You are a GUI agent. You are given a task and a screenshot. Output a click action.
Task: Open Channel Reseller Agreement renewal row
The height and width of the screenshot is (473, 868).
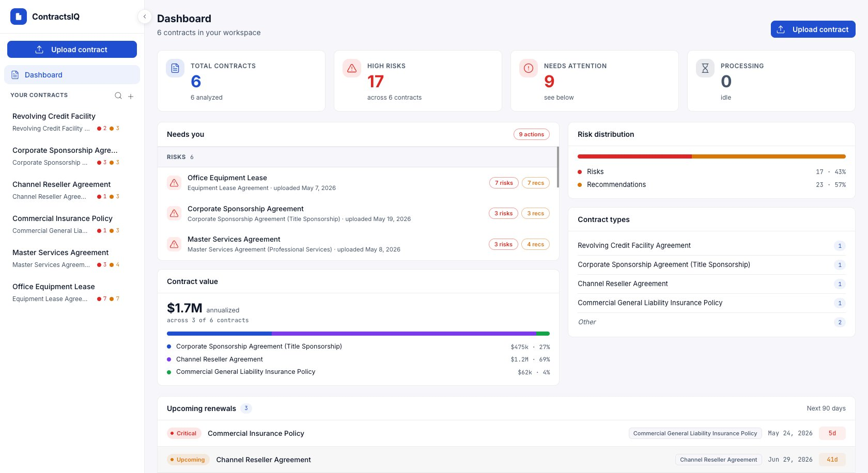point(506,460)
